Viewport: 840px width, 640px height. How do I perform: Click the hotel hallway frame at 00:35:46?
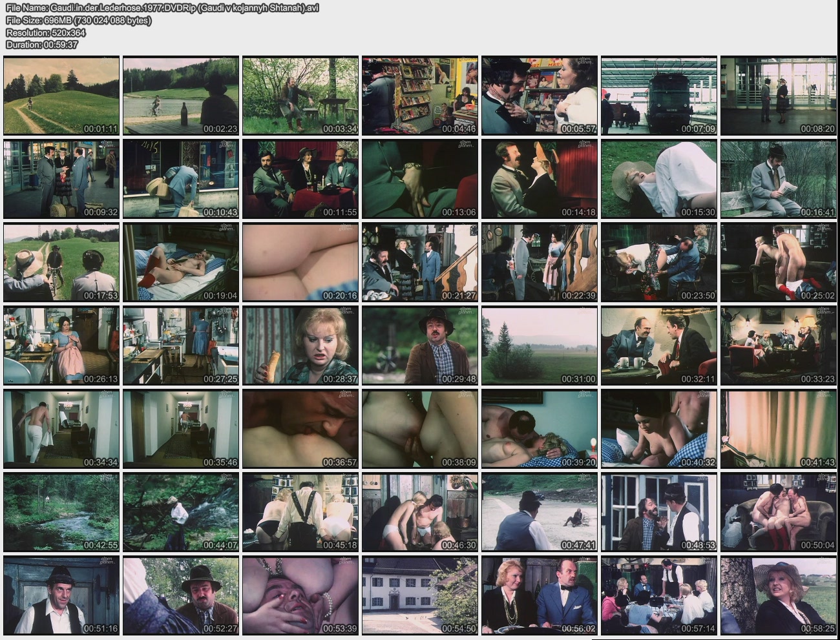[x=181, y=429]
